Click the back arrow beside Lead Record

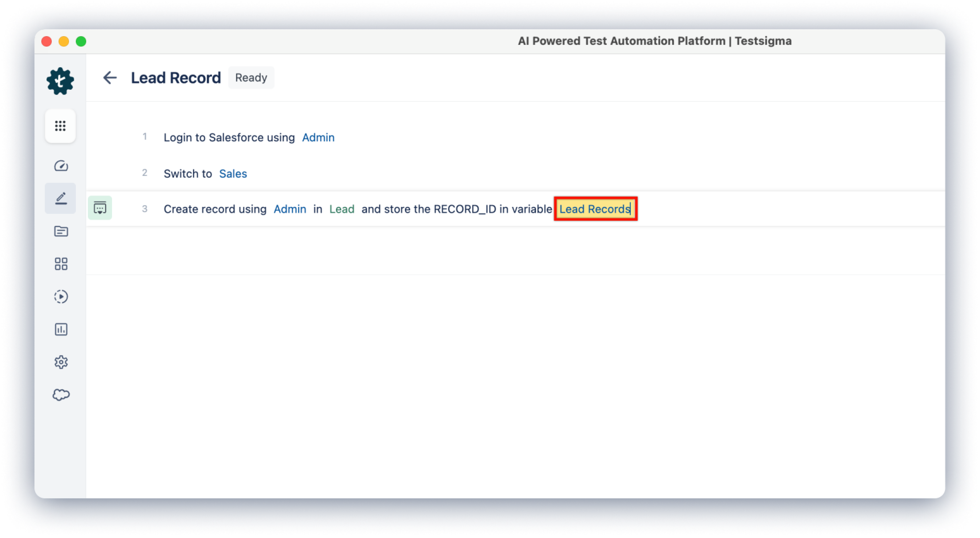(x=110, y=78)
